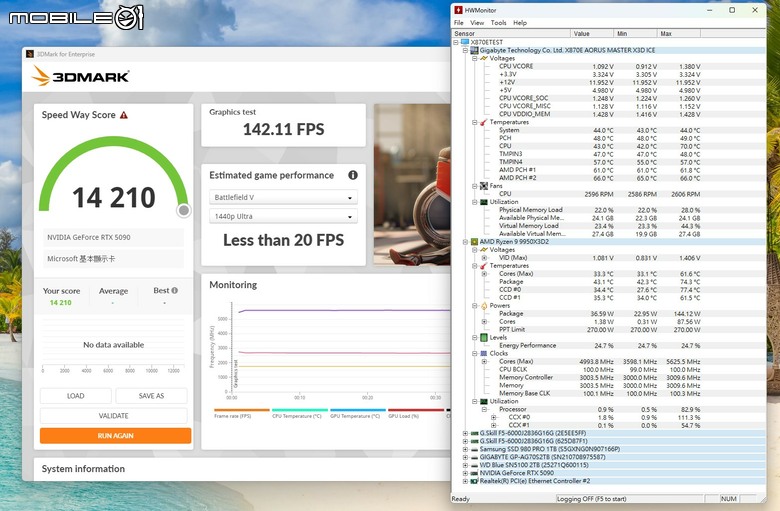Click the Speed Way Score warning icon
The image size is (780, 511).
[124, 115]
